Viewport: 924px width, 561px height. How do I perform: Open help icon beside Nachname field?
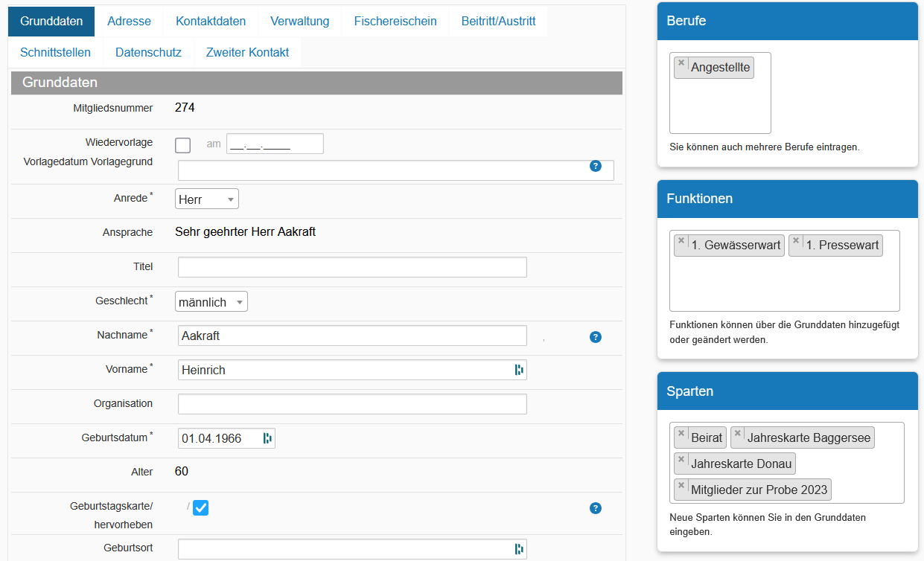596,337
